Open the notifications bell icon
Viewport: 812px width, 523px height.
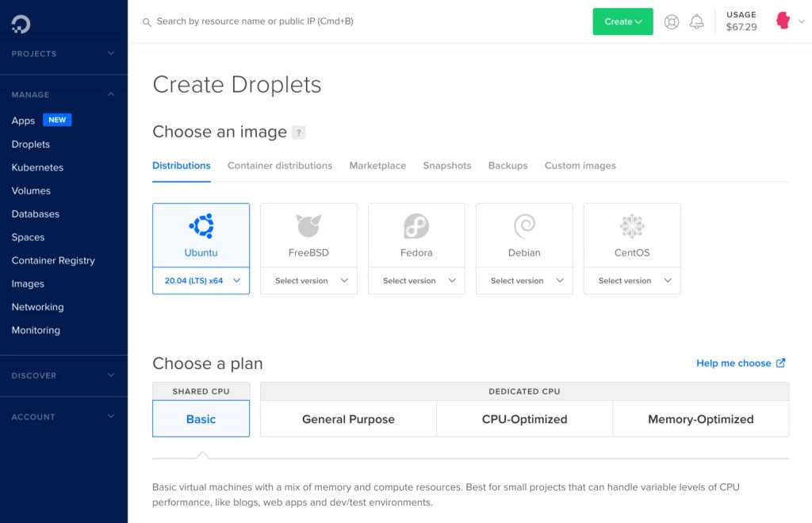(696, 21)
